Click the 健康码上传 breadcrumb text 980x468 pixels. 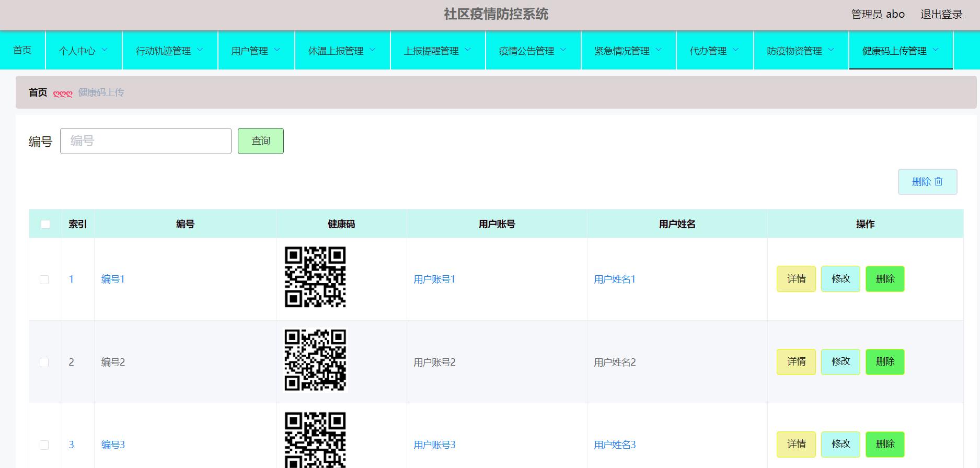[101, 92]
